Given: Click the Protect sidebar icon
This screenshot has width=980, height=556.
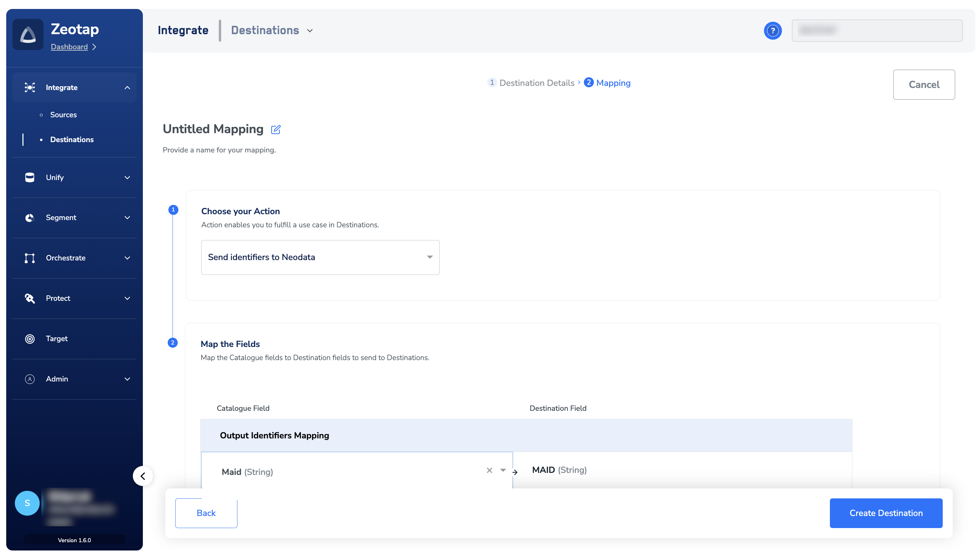Looking at the screenshot, I should pos(30,298).
